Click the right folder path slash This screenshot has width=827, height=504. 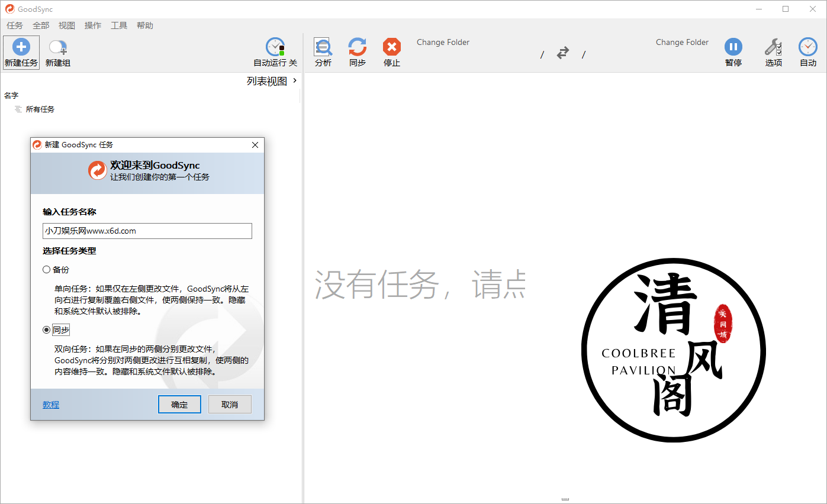[584, 54]
